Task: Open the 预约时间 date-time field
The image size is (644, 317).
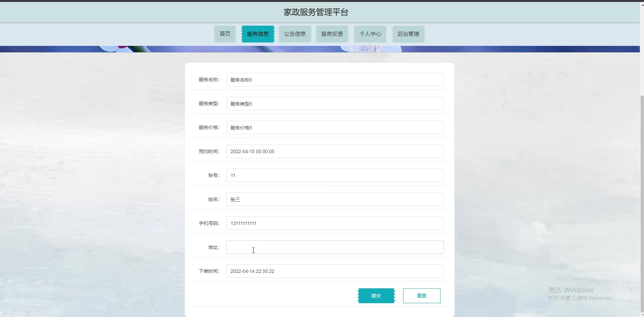Action: [x=335, y=152]
